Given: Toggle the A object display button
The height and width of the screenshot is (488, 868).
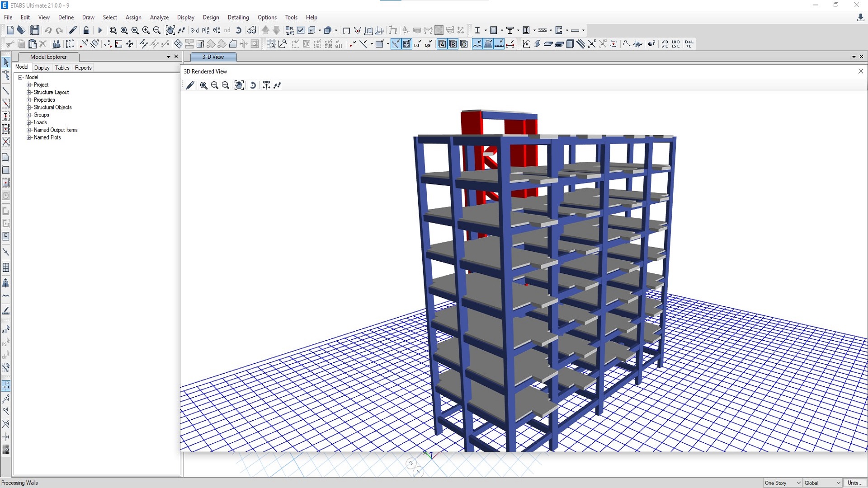Looking at the screenshot, I should coord(442,44).
